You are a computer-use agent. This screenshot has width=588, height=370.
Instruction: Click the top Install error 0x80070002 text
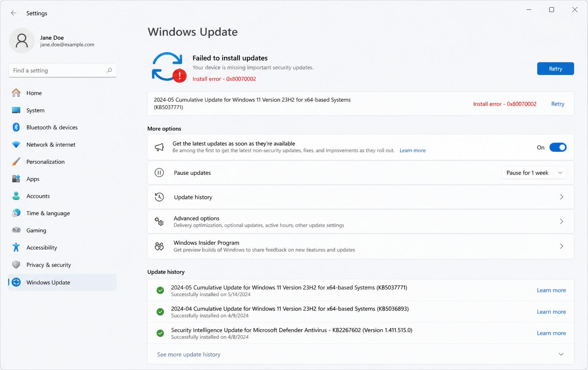coord(224,79)
